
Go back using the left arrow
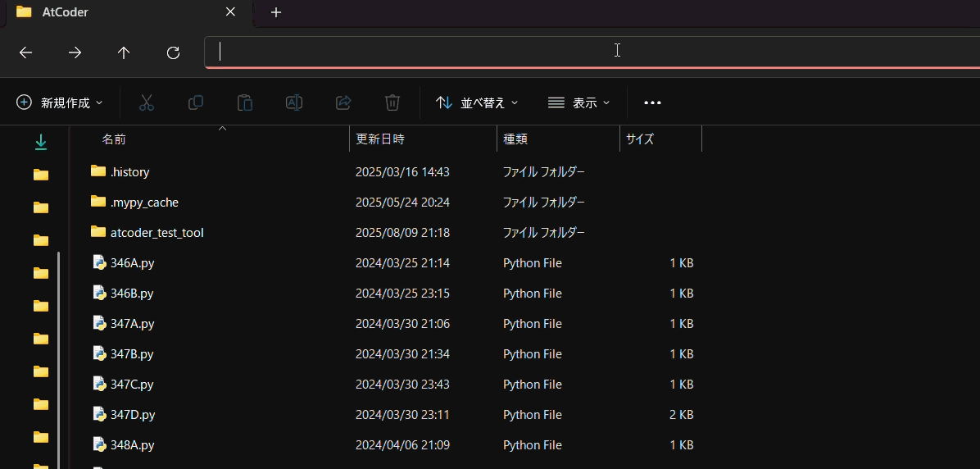click(25, 53)
